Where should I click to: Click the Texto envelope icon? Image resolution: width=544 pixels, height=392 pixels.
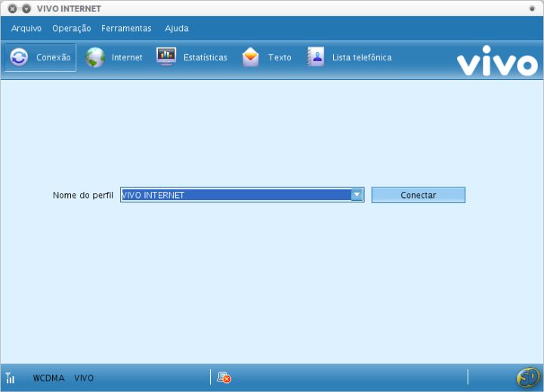click(x=250, y=57)
